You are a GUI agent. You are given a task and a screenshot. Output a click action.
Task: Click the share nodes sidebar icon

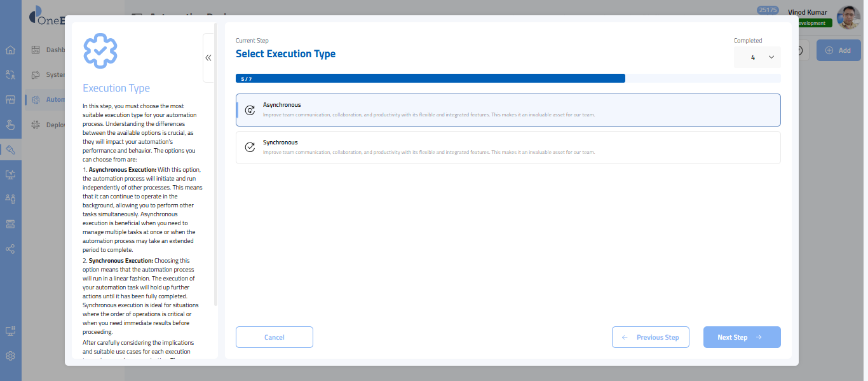[x=10, y=249]
